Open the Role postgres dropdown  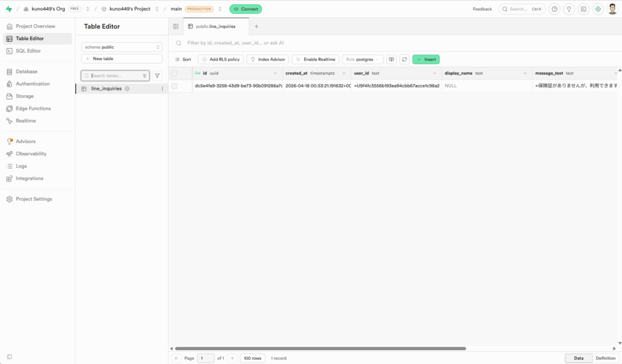pos(363,59)
